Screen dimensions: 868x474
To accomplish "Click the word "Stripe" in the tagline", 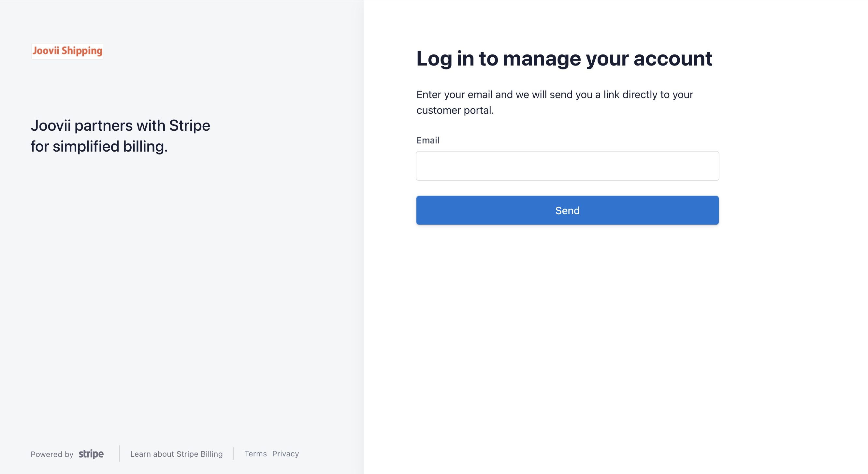I will (189, 126).
